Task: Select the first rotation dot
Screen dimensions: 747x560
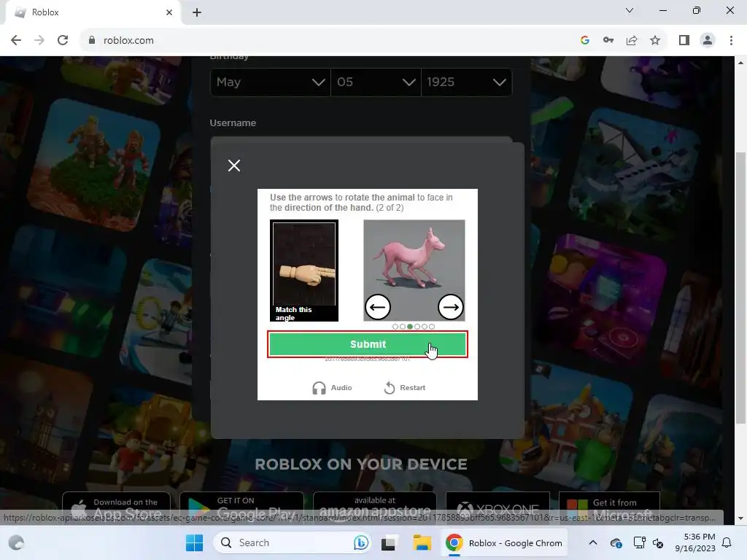Action: tap(395, 327)
